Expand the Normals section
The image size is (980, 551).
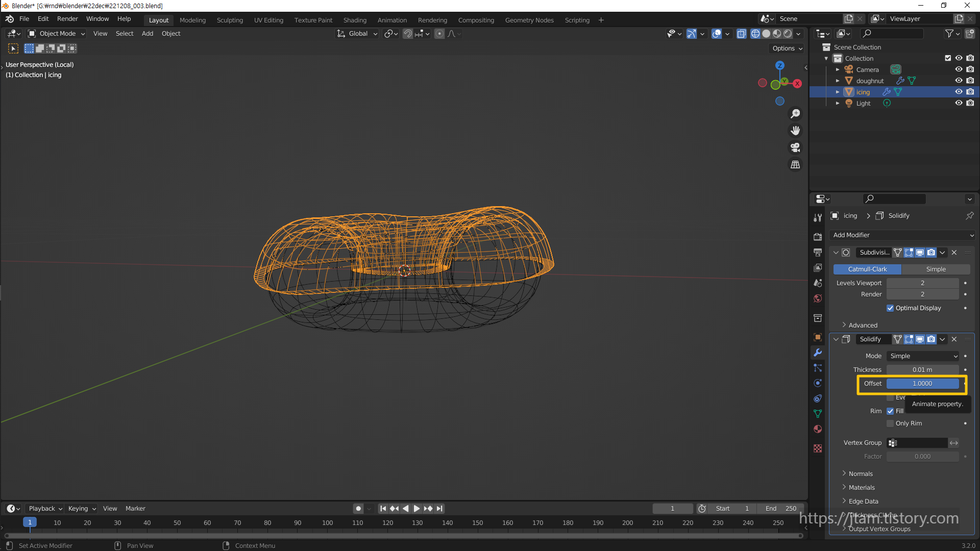coord(861,474)
